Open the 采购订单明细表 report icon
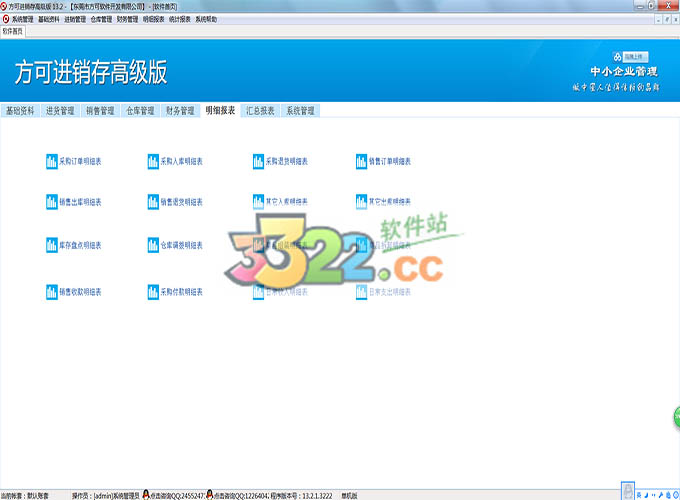This screenshot has width=680, height=500. pyautogui.click(x=52, y=162)
